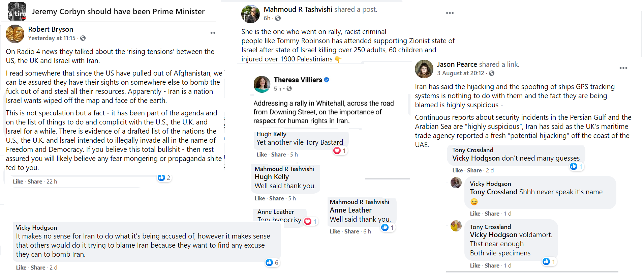Click Theresa Villiers profile avatar
644x279 pixels.
point(262,84)
